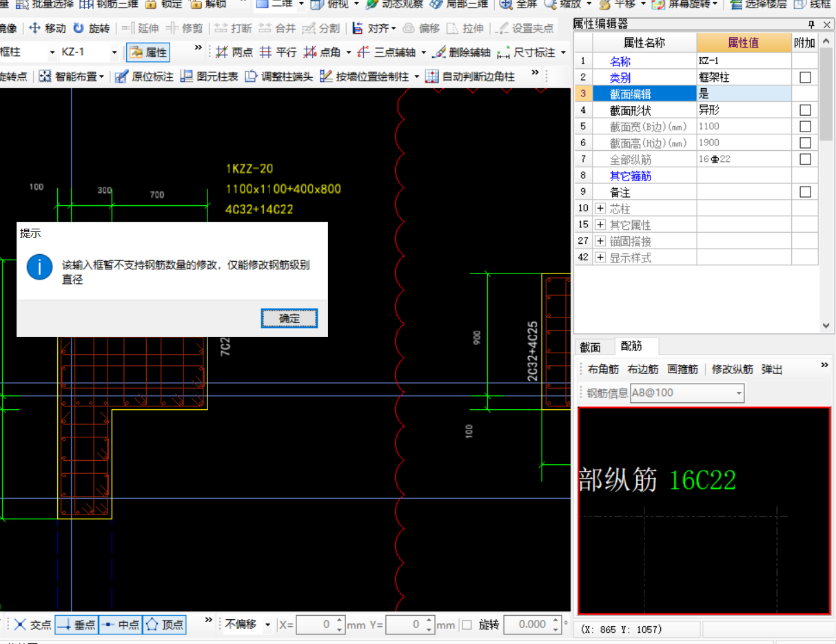The width and height of the screenshot is (836, 644).
Task: Expand the 其它属性 property group
Action: pyautogui.click(x=600, y=225)
